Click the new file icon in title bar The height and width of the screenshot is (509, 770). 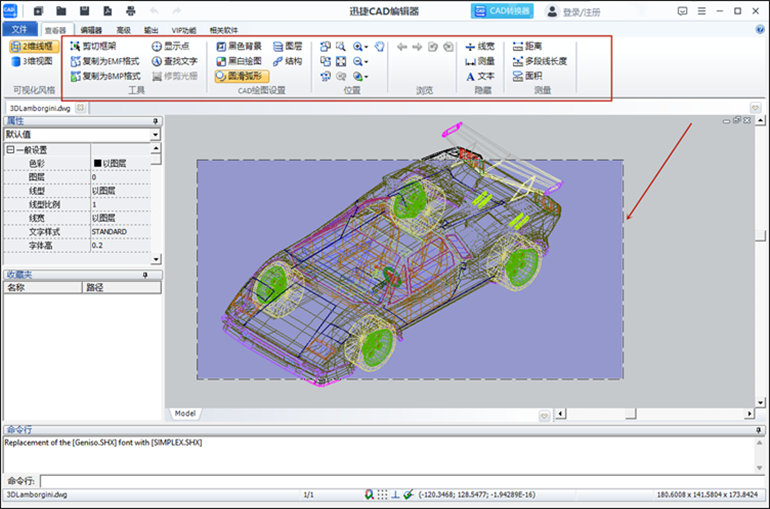tap(38, 11)
